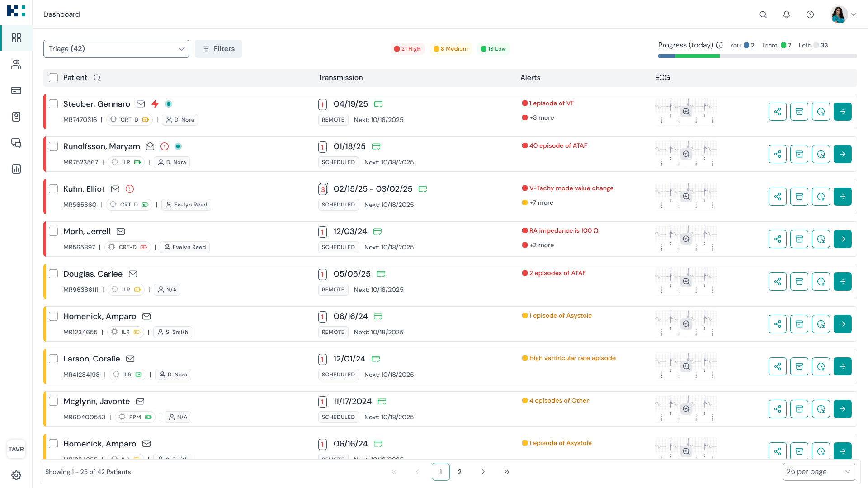Change the 25 per page setting
Screen dimensions: 868x488
pos(819,471)
